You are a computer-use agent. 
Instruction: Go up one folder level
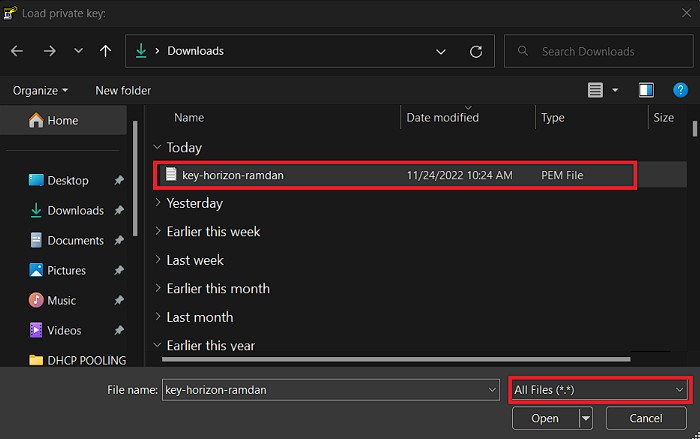click(x=105, y=51)
